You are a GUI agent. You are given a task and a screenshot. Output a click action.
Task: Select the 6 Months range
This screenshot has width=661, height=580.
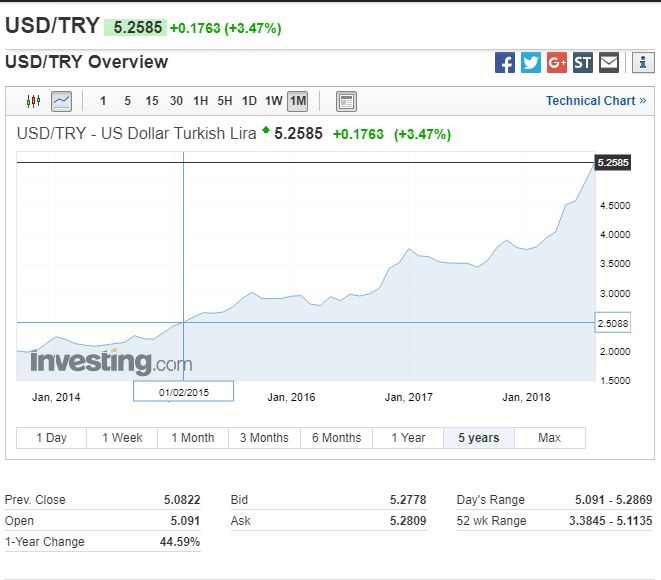(x=336, y=438)
